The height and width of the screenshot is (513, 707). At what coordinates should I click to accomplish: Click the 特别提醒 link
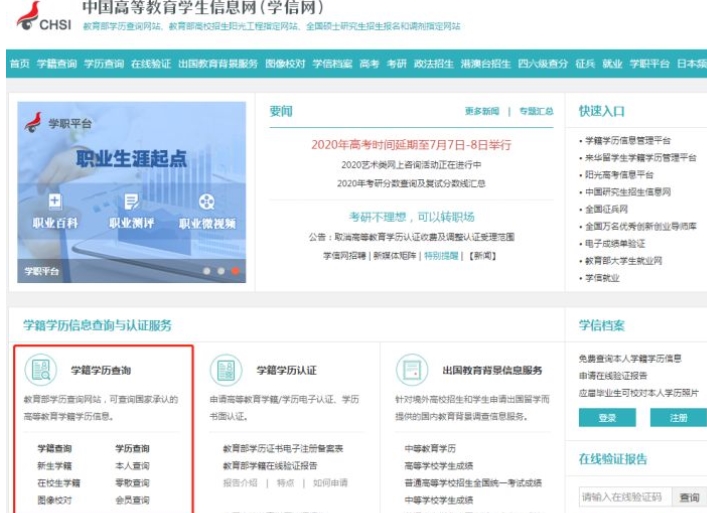click(x=441, y=256)
